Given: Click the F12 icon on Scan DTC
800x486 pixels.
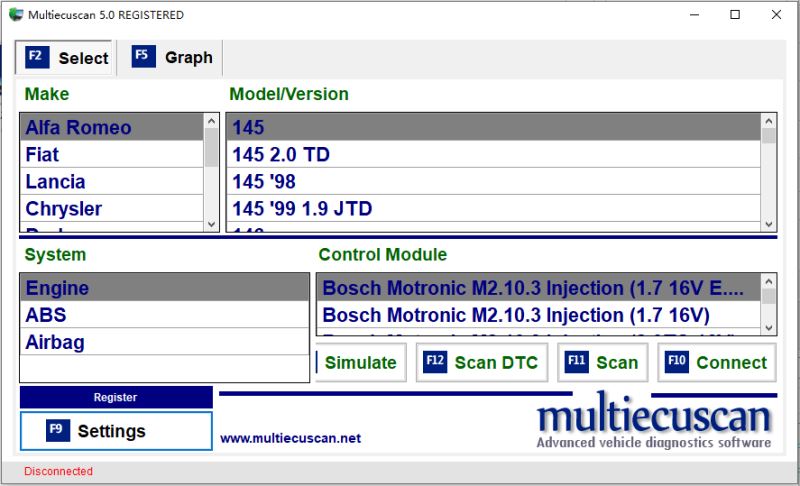Looking at the screenshot, I should pyautogui.click(x=435, y=362).
